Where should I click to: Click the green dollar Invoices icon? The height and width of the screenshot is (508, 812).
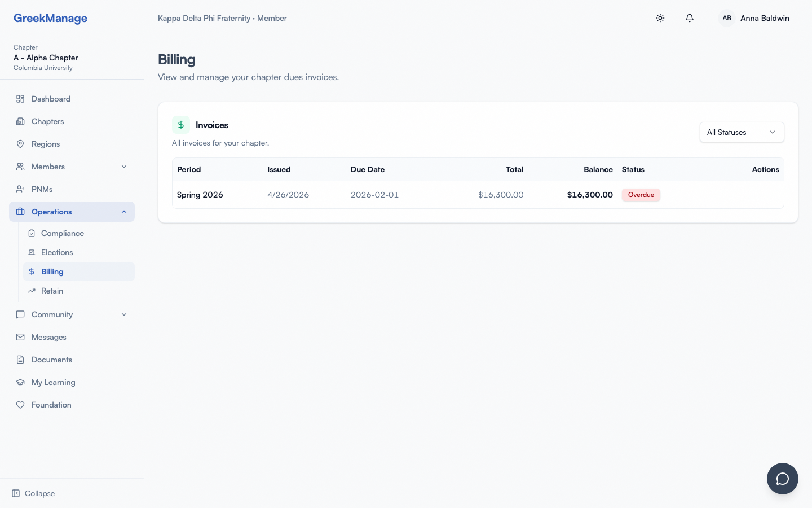(x=181, y=125)
